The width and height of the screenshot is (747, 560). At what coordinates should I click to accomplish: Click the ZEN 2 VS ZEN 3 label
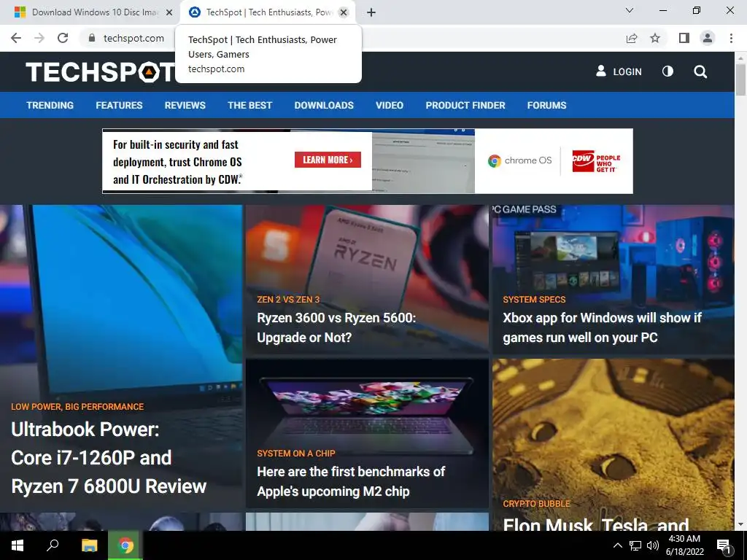point(288,300)
